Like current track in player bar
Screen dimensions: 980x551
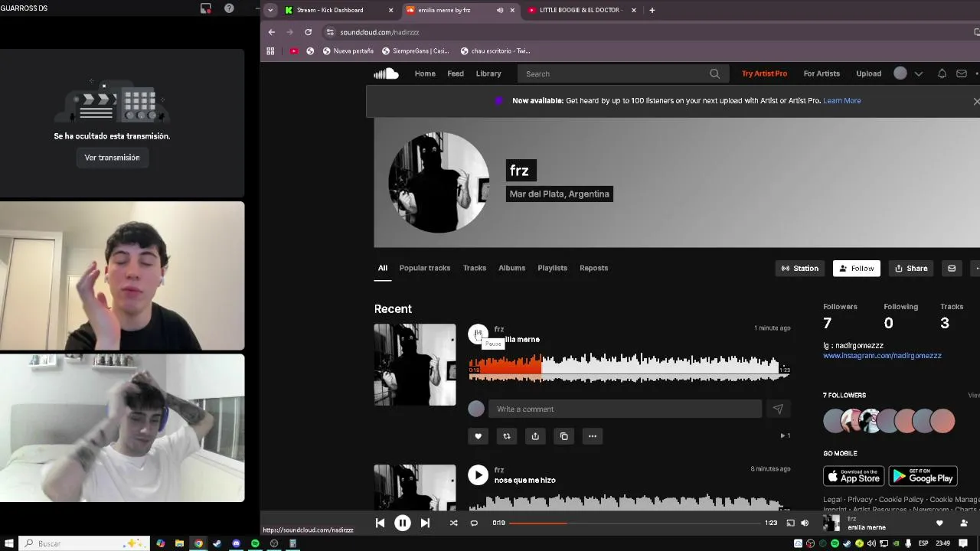pos(939,523)
